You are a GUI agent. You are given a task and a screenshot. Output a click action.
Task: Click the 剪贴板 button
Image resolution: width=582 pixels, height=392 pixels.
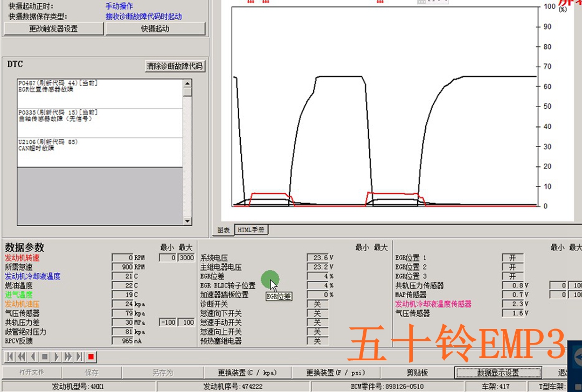(417, 372)
